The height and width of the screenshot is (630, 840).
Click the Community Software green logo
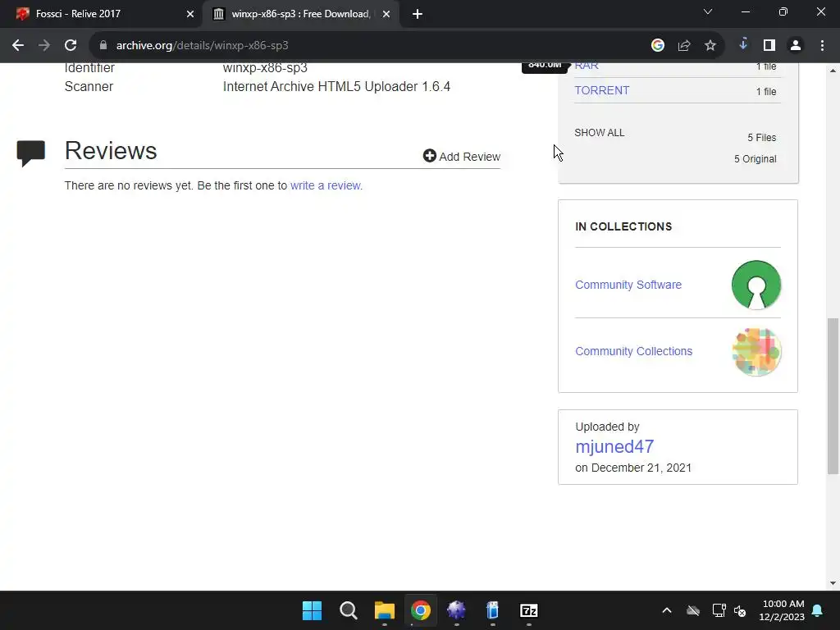[x=756, y=285]
